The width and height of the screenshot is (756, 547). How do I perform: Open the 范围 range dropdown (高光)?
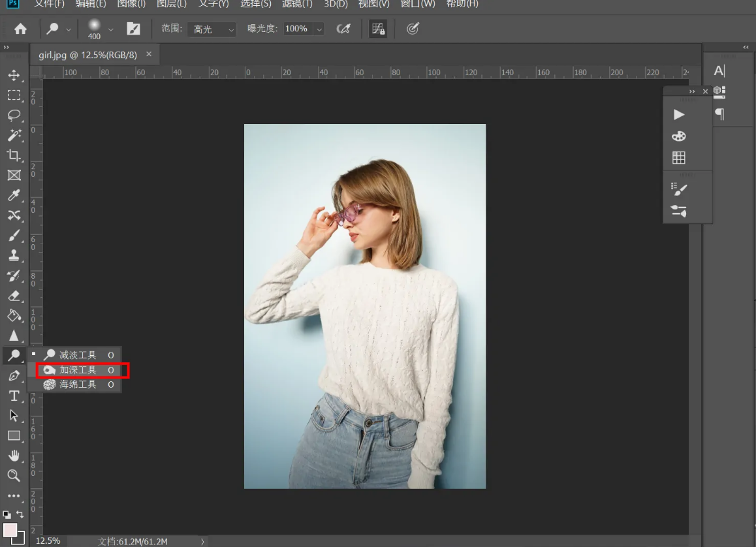click(212, 29)
